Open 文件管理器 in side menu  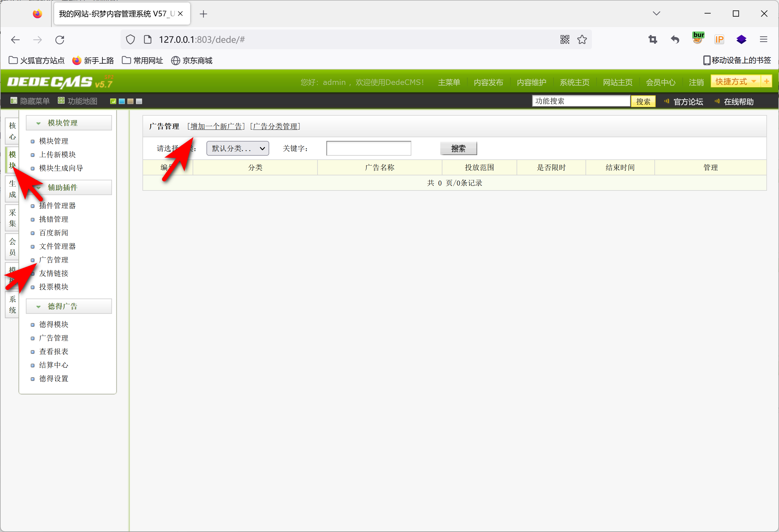click(x=57, y=246)
